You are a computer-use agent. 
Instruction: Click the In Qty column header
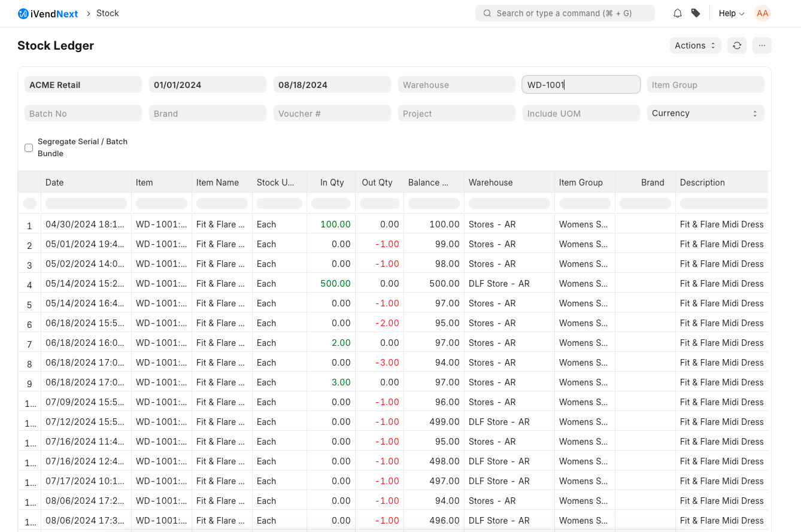pos(331,183)
